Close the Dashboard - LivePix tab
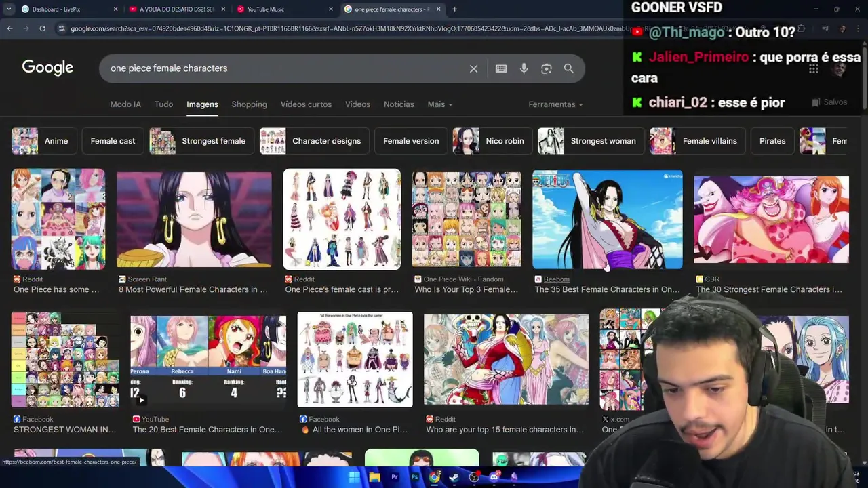868x488 pixels. click(115, 9)
